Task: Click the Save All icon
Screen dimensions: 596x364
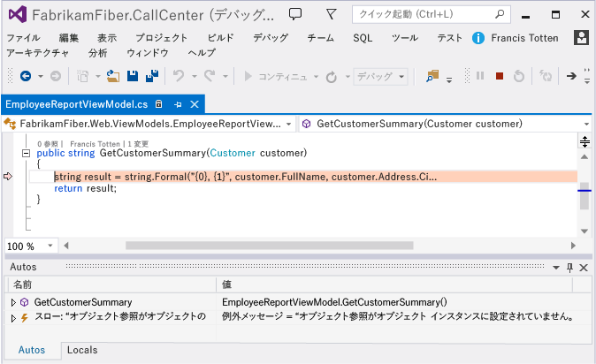Action: pyautogui.click(x=152, y=76)
